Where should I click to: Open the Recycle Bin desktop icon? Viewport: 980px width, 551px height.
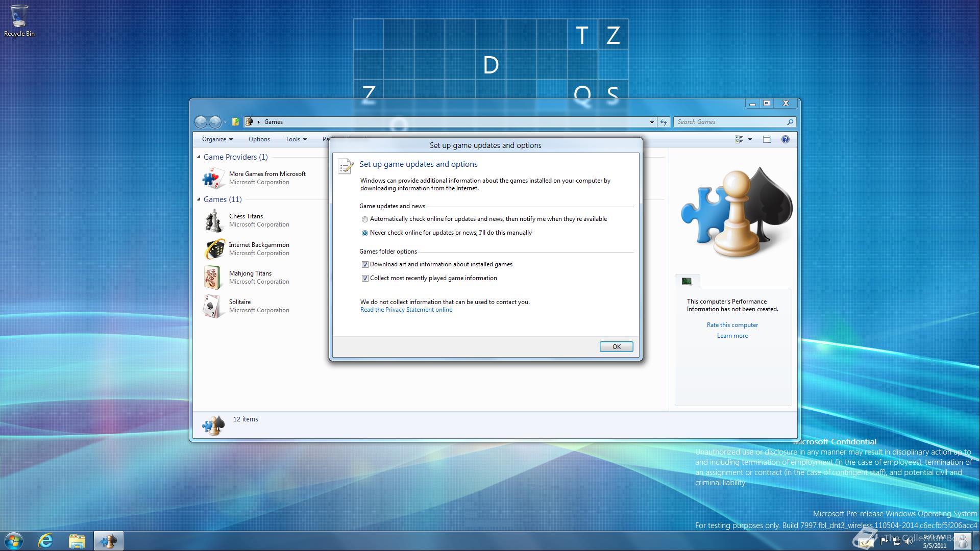(19, 20)
